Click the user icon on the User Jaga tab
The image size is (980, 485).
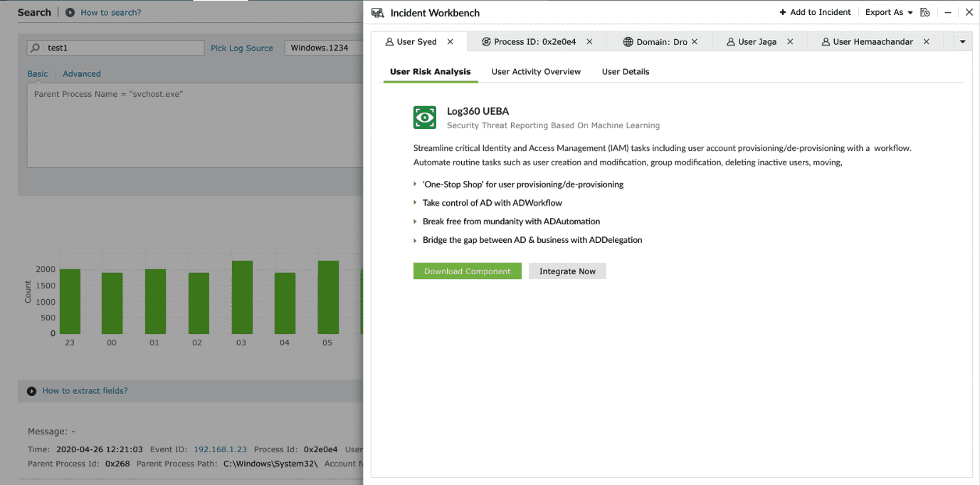click(731, 42)
